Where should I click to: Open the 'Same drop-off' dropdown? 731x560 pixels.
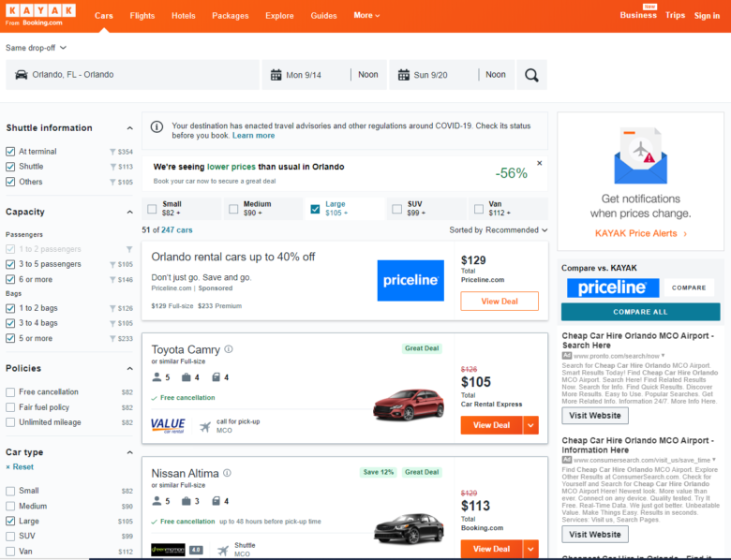pyautogui.click(x=36, y=48)
